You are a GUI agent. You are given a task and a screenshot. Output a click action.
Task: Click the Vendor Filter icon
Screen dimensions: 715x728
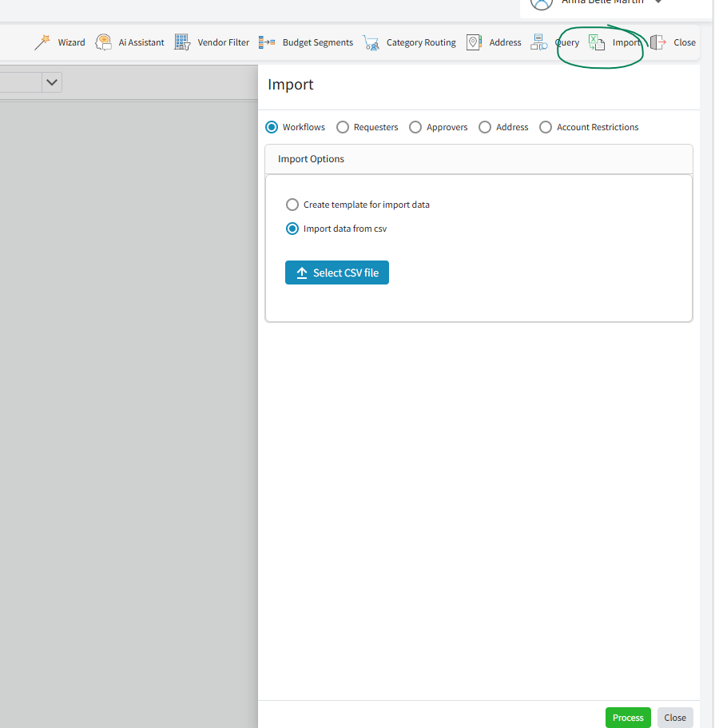[182, 42]
